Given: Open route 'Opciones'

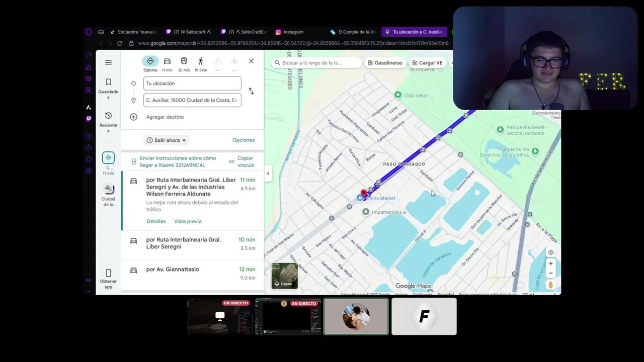Looking at the screenshot, I should [244, 140].
